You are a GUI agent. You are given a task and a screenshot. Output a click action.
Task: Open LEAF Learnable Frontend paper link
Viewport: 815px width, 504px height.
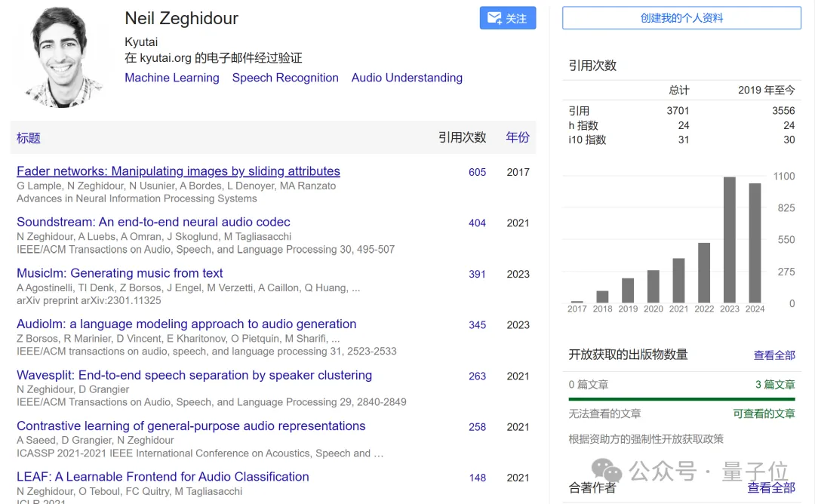163,477
